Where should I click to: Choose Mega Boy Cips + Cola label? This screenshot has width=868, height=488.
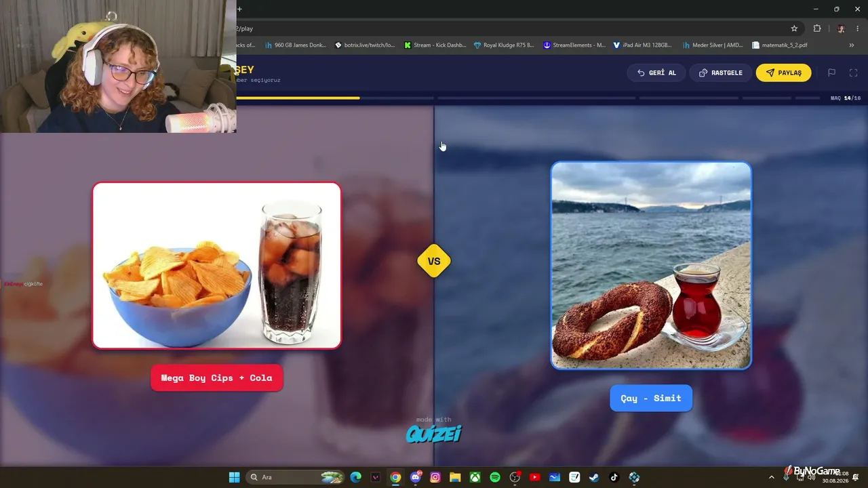click(217, 378)
